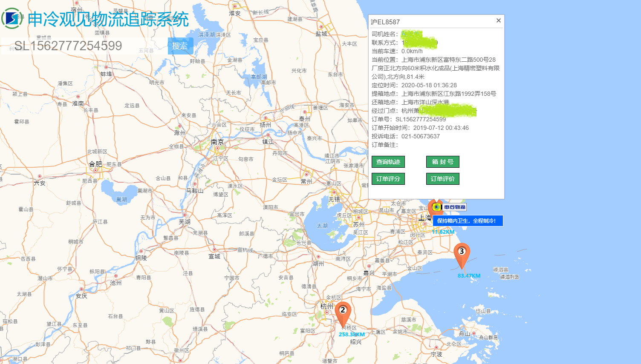Click the 沪EL8587 popup title bar
This screenshot has height=364, width=641.
pyautogui.click(x=386, y=20)
